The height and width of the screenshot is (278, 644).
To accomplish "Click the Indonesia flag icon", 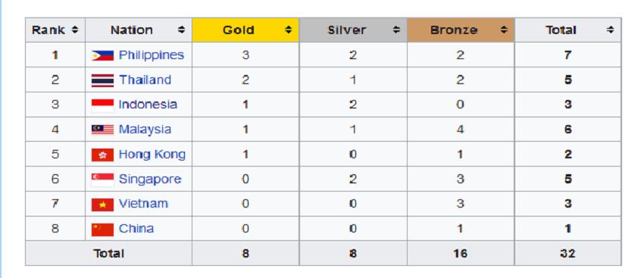I will tap(102, 105).
